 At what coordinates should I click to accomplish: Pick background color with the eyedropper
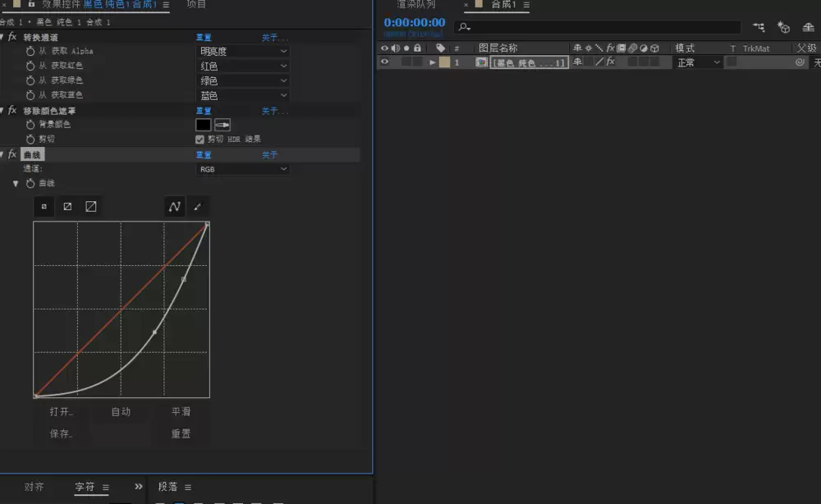(x=222, y=125)
